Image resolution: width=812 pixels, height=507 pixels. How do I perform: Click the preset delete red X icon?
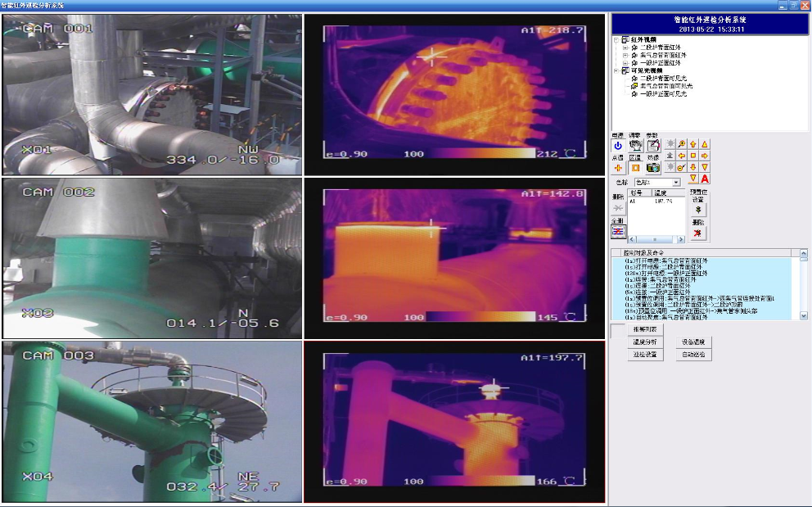coord(698,233)
